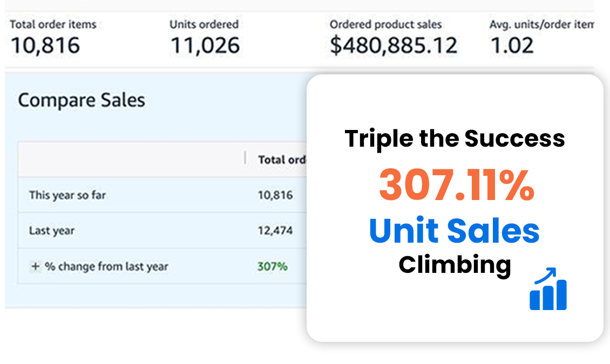Select the 1.02 average units value

[x=512, y=45]
